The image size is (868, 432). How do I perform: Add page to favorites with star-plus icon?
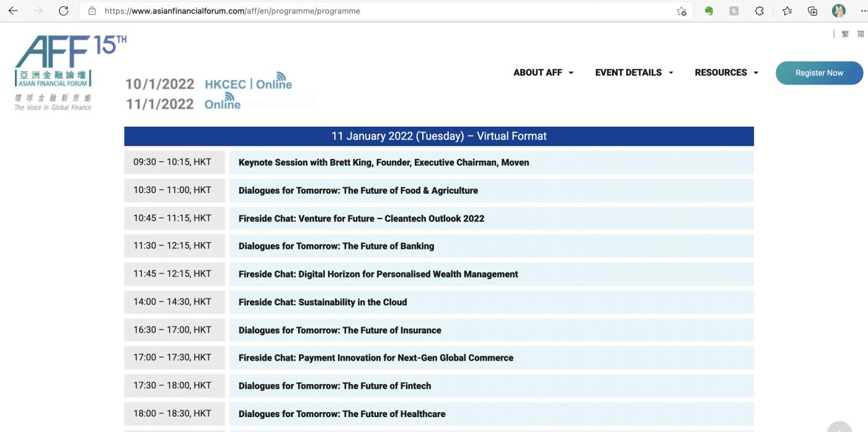[x=681, y=11]
